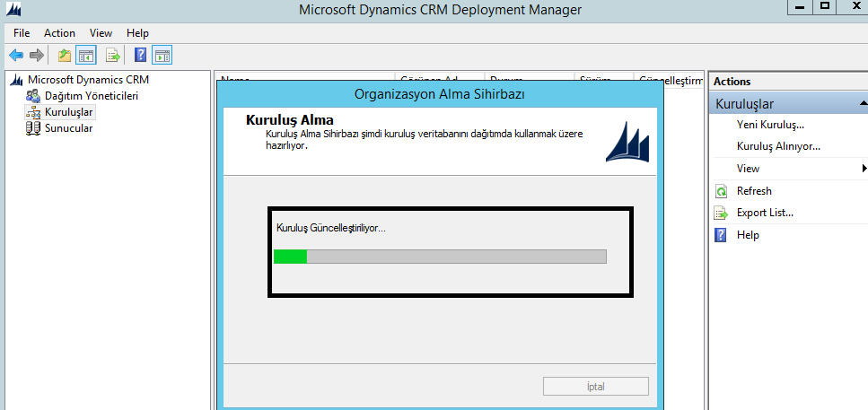Click the Dynamics app icon in the title bar
This screenshot has height=410, width=868.
pyautogui.click(x=12, y=9)
